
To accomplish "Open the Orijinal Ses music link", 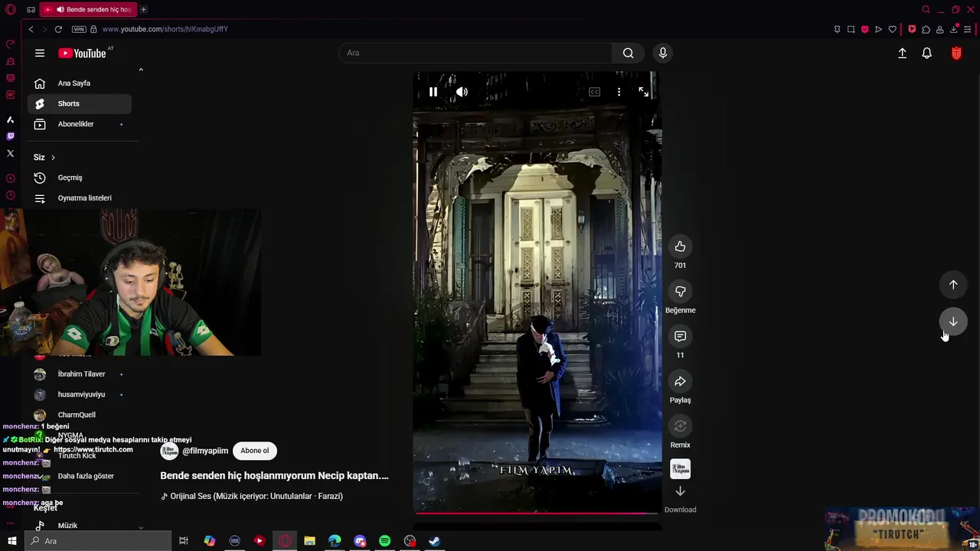I will click(x=251, y=496).
